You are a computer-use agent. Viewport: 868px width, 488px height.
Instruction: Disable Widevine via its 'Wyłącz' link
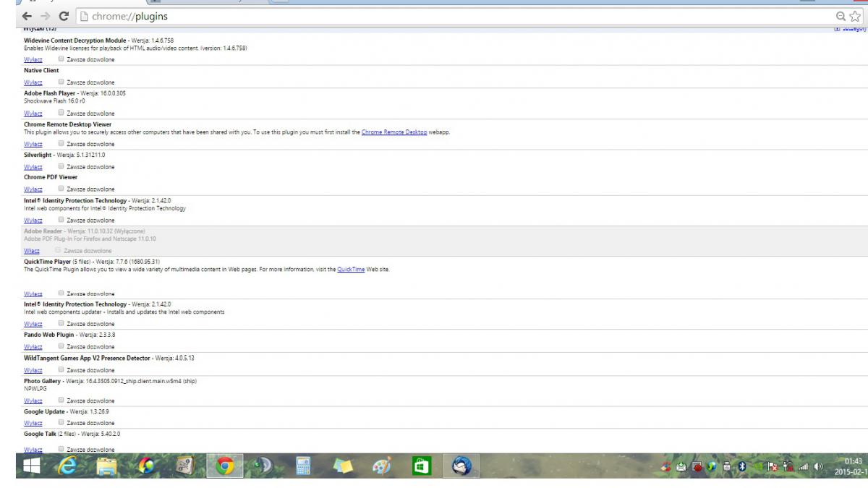(x=33, y=60)
